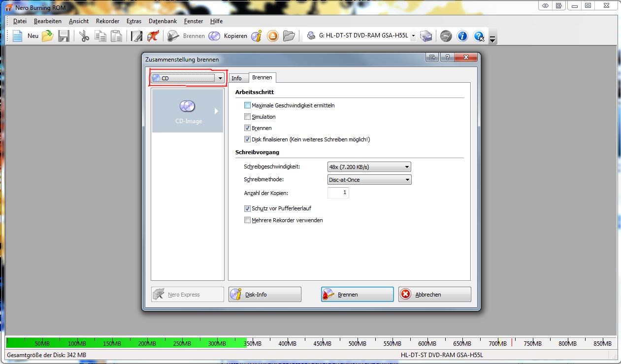The image size is (621, 364).
Task: Click the disc info toolbar icon
Action: point(257,36)
